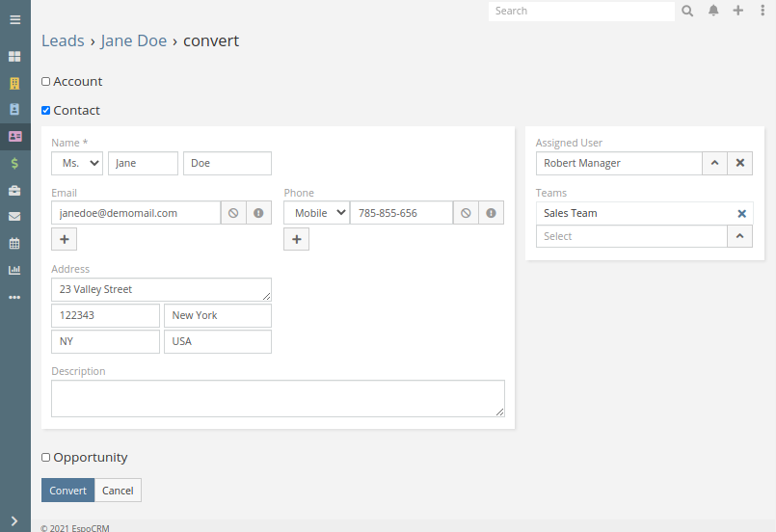Open the teams selection arrow
This screenshot has height=532, width=776.
tap(740, 236)
